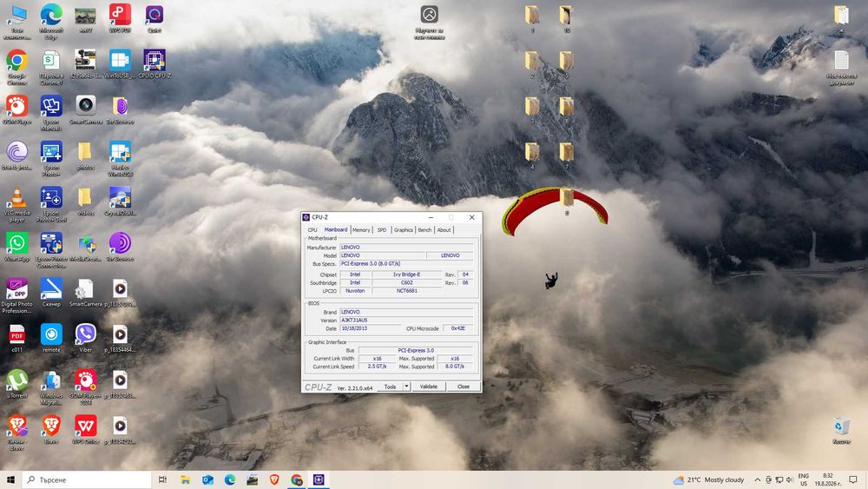868x489 pixels.
Task: Open the Digital Photo Professional shortcut
Action: pyautogui.click(x=16, y=295)
